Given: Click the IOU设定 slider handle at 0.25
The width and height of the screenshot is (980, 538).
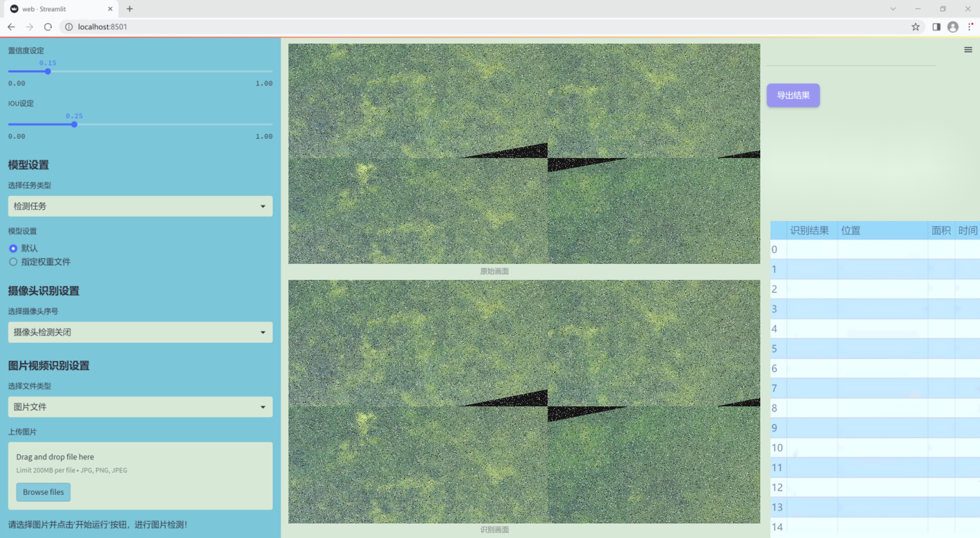Looking at the screenshot, I should (74, 124).
